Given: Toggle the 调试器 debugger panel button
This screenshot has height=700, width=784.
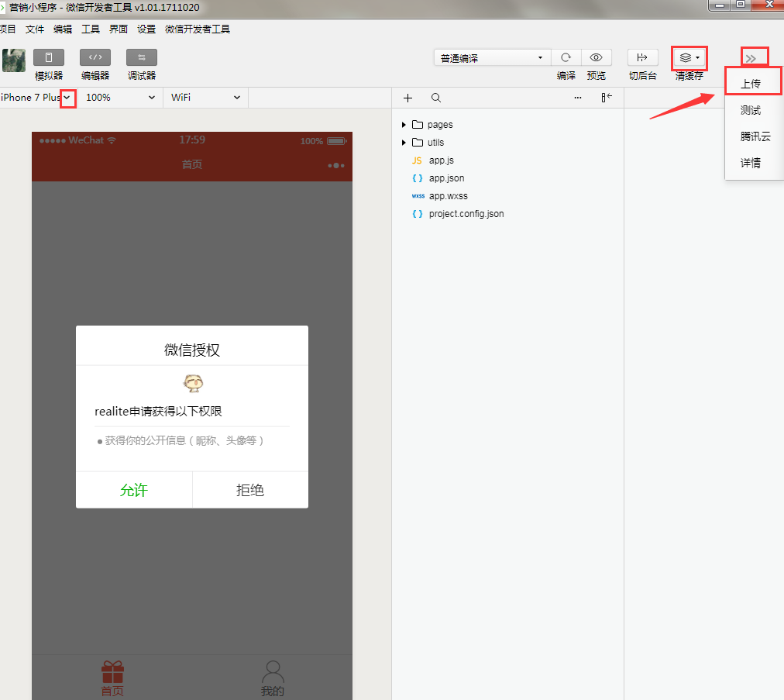Looking at the screenshot, I should pyautogui.click(x=142, y=57).
